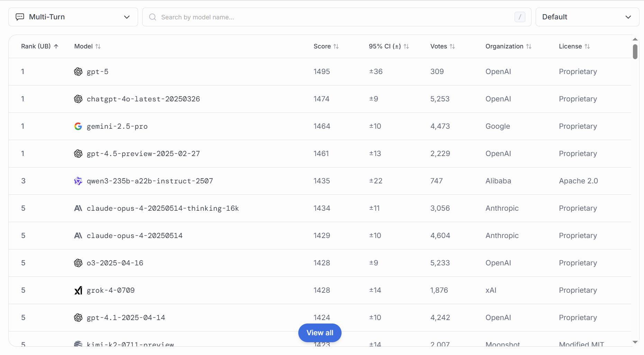Select the score 1464 for gemini-2.5-pro
Image resolution: width=644 pixels, height=355 pixels.
(322, 126)
